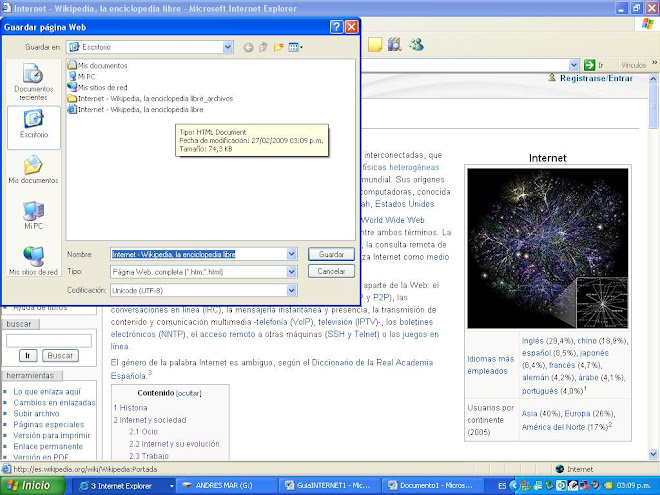Expand the address bar dropdown arrow
Screen dimensions: 660x495
(x=573, y=65)
